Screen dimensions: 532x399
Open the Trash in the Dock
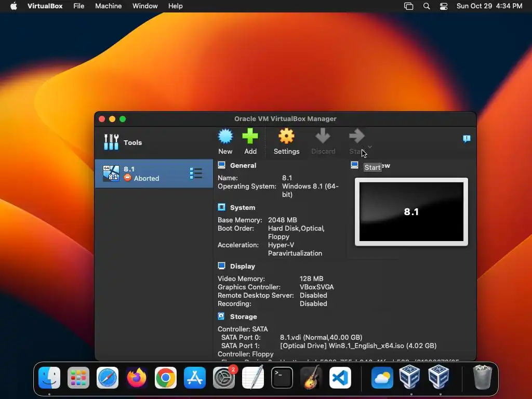click(x=482, y=377)
